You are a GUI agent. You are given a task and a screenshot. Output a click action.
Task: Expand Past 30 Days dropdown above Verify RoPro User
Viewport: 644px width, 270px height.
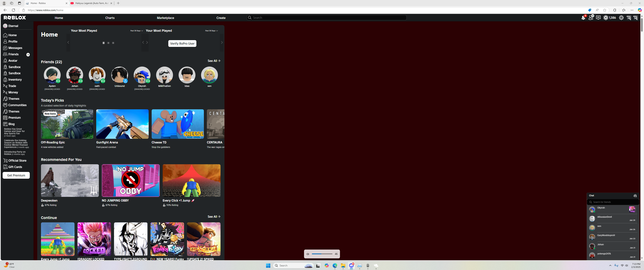(x=212, y=31)
